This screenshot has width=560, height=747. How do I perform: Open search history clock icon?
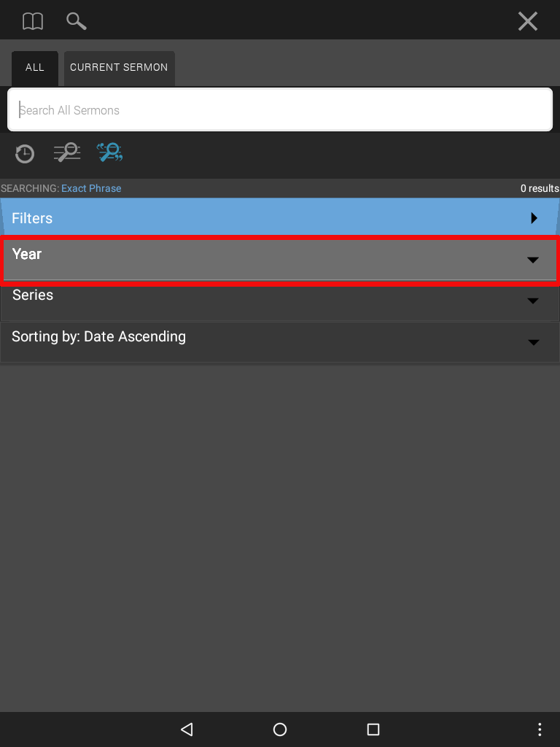click(x=24, y=153)
